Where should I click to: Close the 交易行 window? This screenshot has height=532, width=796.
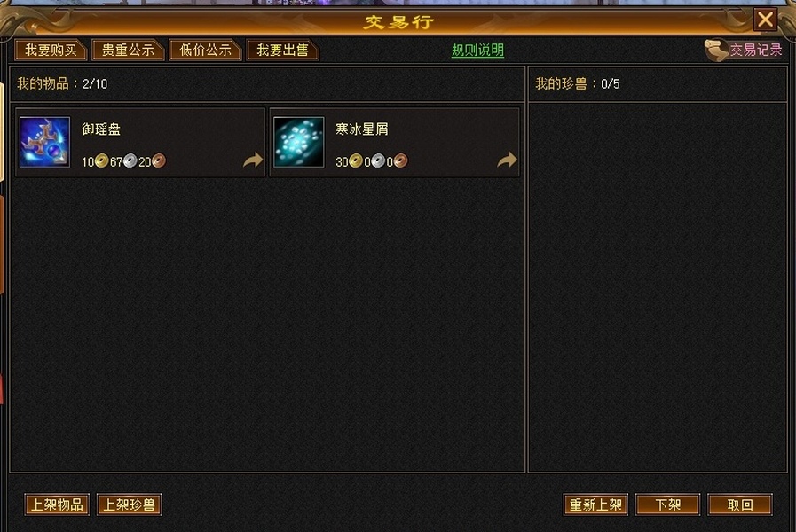coord(765,20)
